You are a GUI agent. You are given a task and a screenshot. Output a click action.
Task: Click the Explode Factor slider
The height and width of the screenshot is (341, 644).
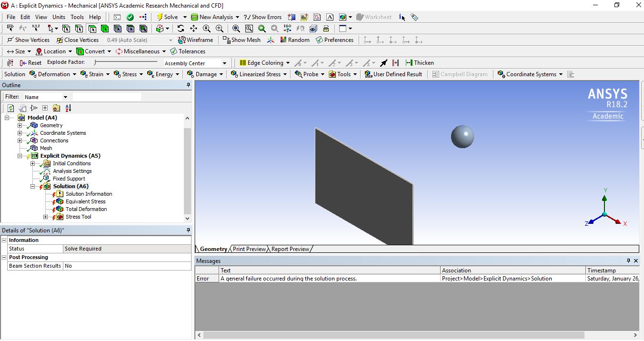(126, 62)
